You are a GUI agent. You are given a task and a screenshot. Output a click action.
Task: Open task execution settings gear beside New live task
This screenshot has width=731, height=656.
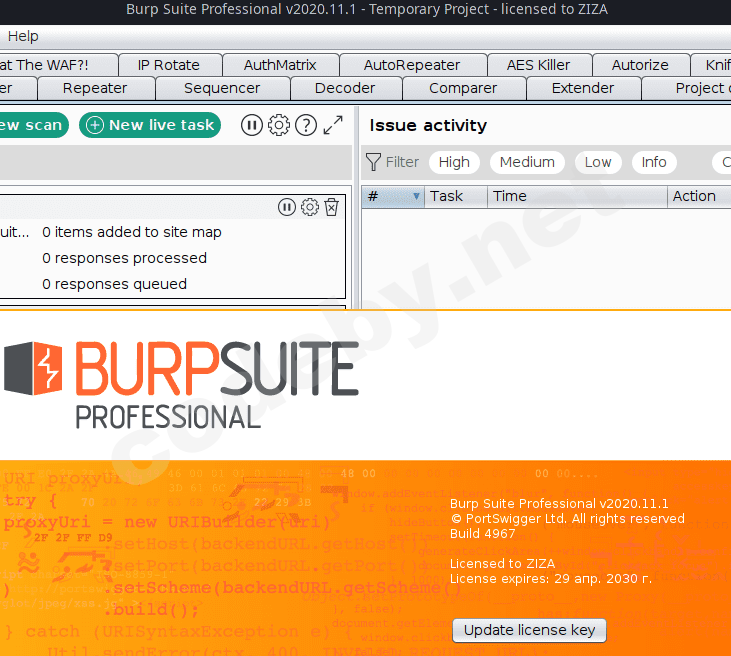pos(279,125)
